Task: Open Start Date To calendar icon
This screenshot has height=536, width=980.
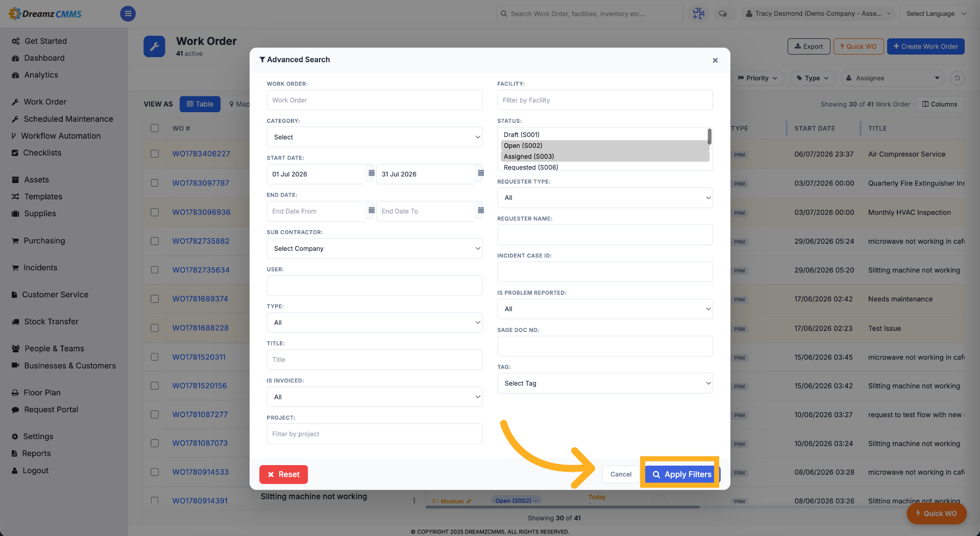Action: click(x=481, y=173)
